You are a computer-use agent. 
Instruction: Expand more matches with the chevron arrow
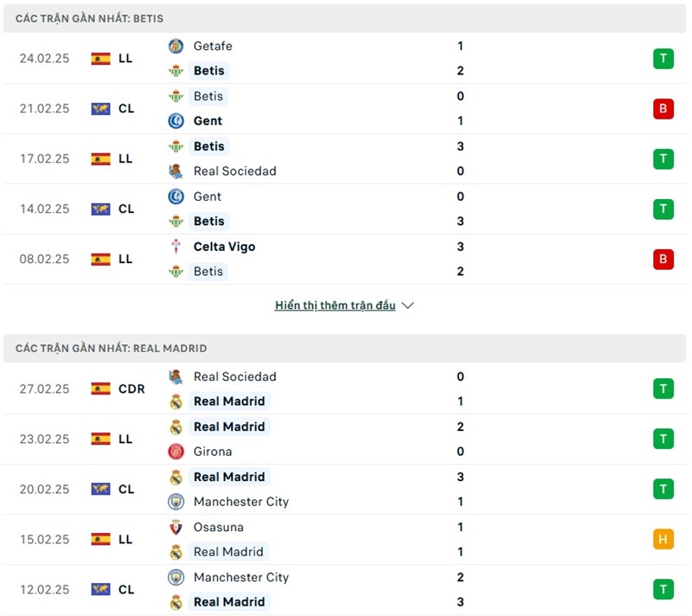click(408, 305)
